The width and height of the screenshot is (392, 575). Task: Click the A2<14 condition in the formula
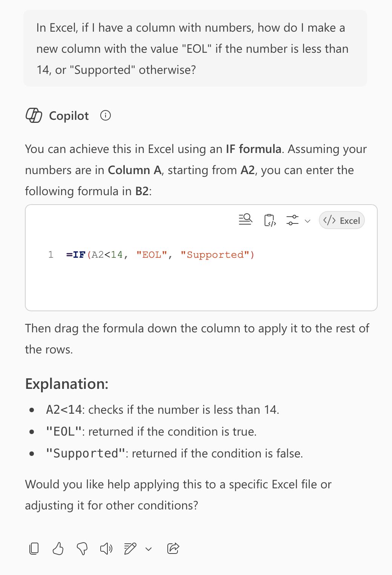[106, 255]
